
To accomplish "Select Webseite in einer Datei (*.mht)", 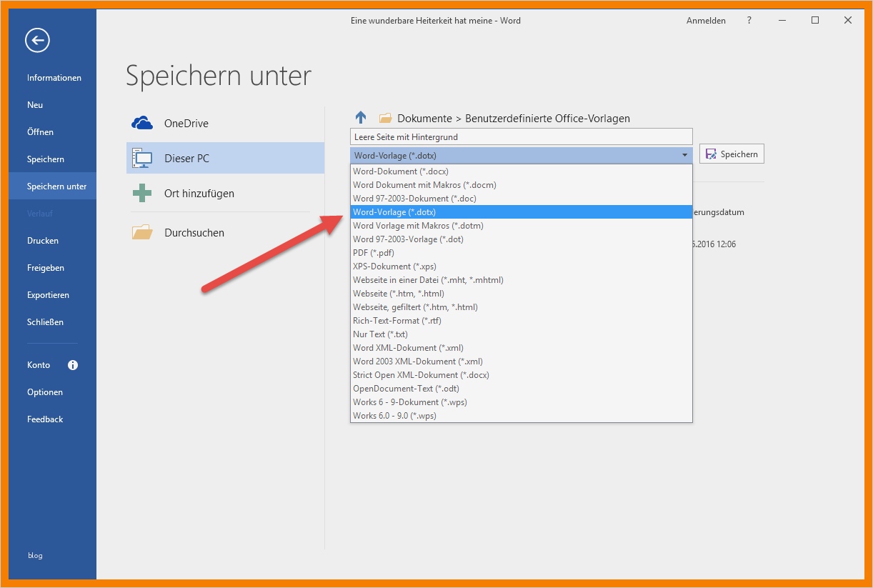I will tap(521, 280).
